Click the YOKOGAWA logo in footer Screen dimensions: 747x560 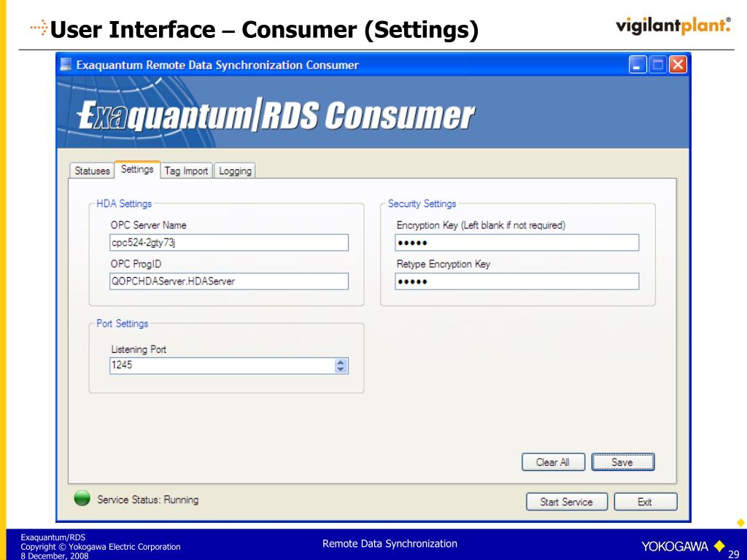[683, 545]
